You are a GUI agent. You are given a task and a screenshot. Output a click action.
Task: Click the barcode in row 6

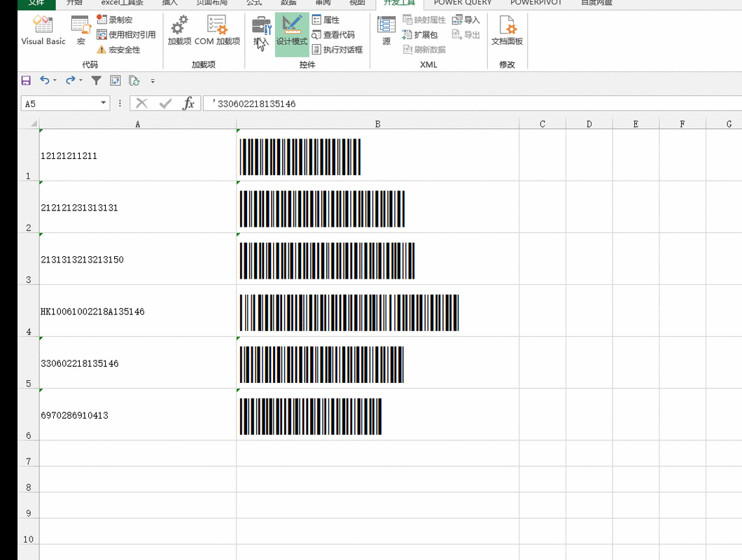[310, 416]
